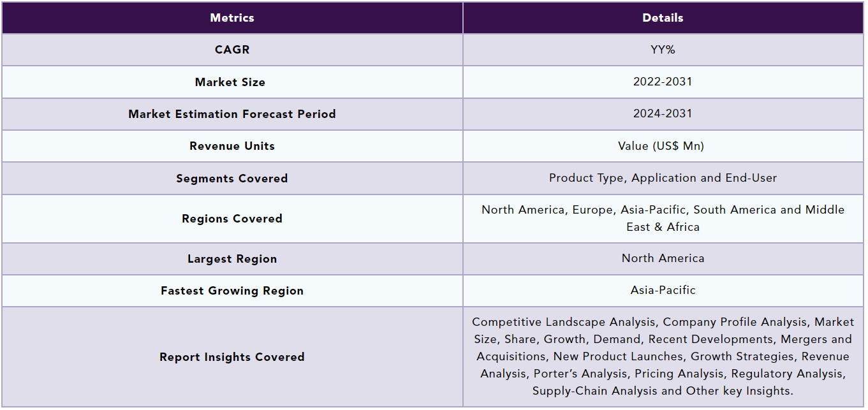Select the Fastest Growing Region label
Image resolution: width=868 pixels, height=410 pixels.
pos(232,291)
